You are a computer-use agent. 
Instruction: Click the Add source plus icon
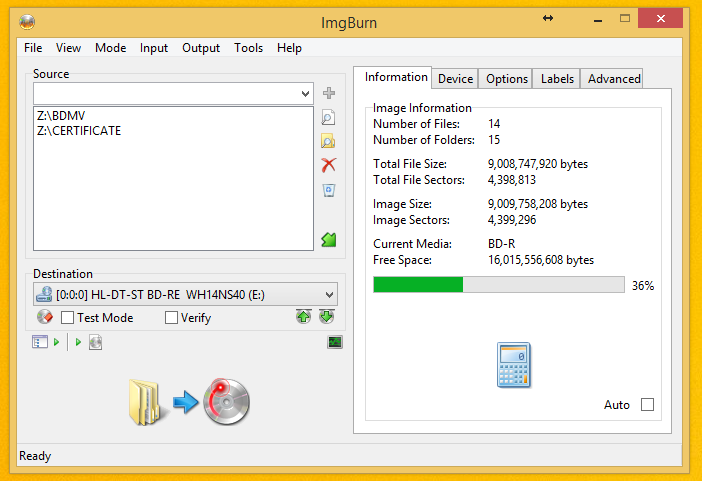coord(329,93)
